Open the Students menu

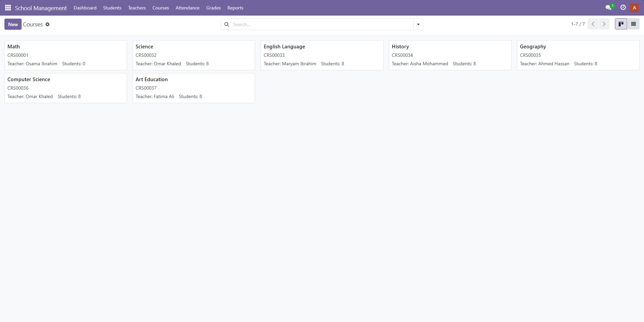[x=112, y=8]
